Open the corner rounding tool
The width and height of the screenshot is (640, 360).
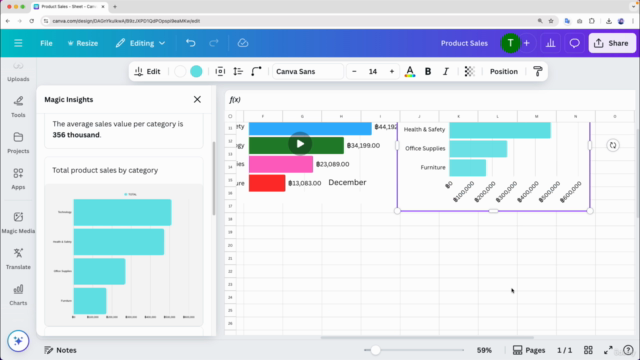[256, 71]
